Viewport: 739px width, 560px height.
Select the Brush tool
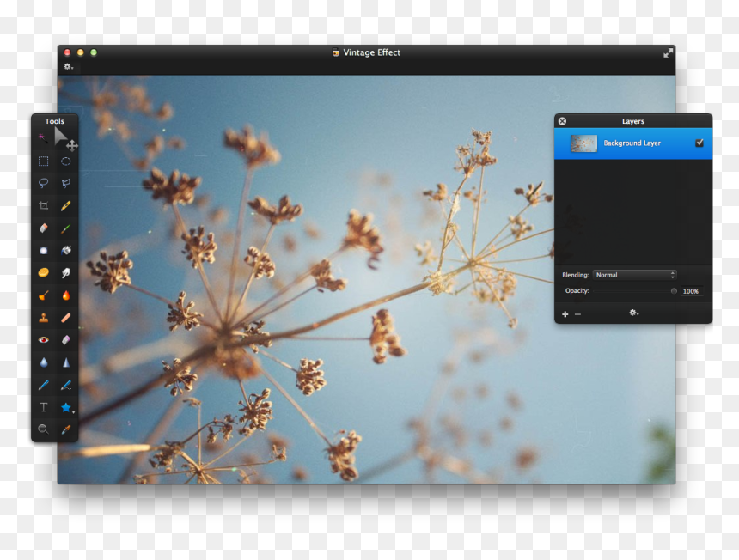(66, 228)
